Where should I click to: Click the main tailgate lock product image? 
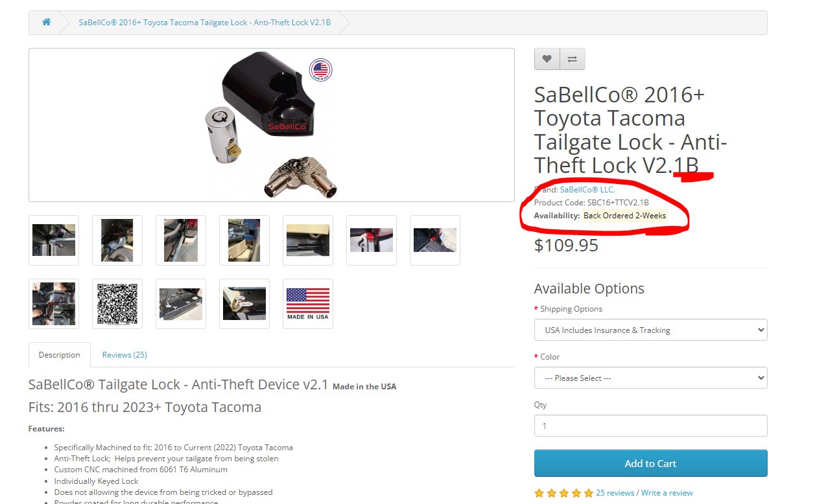(x=272, y=125)
